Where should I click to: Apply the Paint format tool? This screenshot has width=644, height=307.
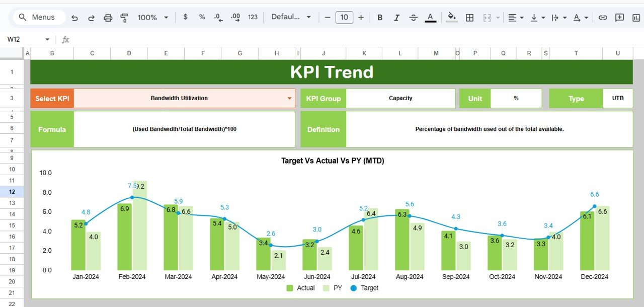(x=124, y=17)
